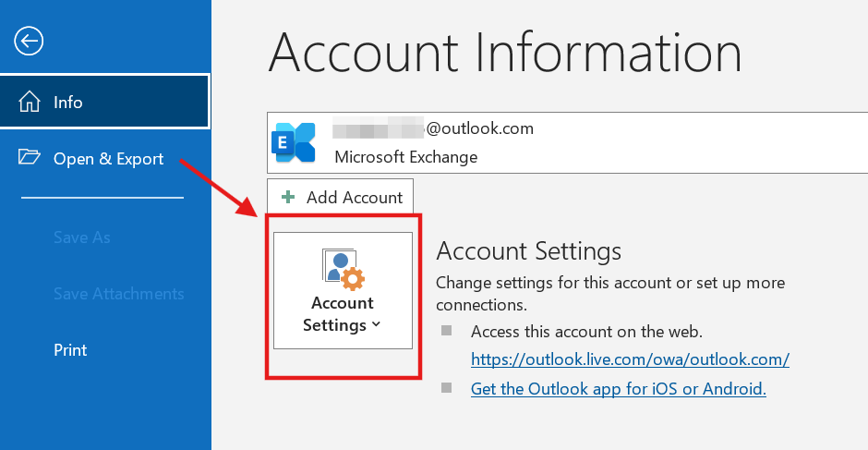Image resolution: width=868 pixels, height=450 pixels.
Task: Open the outlook.live.com/owa link
Action: click(x=630, y=359)
